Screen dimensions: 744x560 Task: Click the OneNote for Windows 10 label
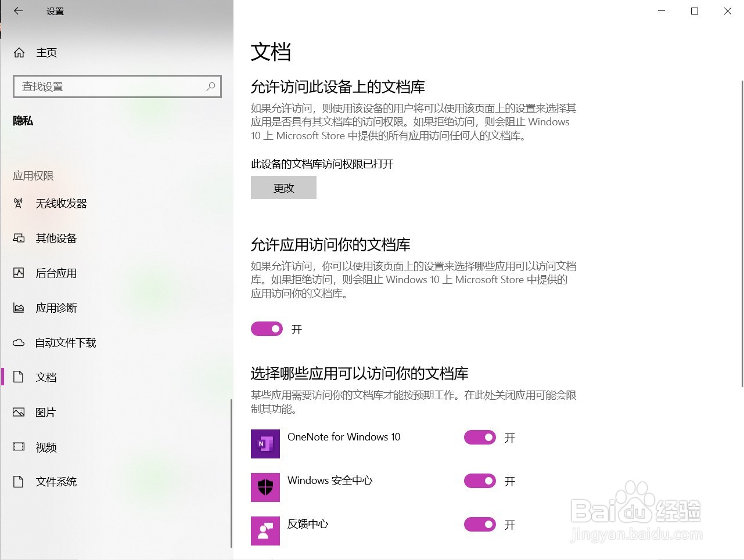[x=344, y=437]
